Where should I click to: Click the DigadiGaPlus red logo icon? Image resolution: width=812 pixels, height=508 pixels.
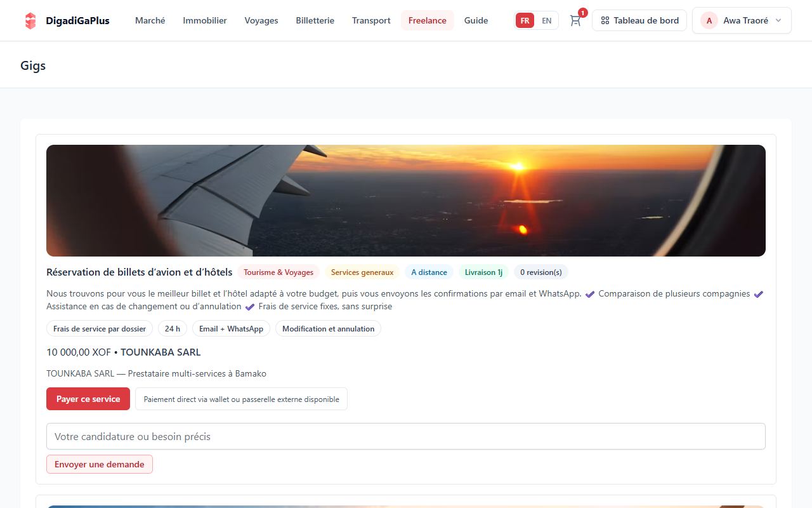tap(30, 20)
